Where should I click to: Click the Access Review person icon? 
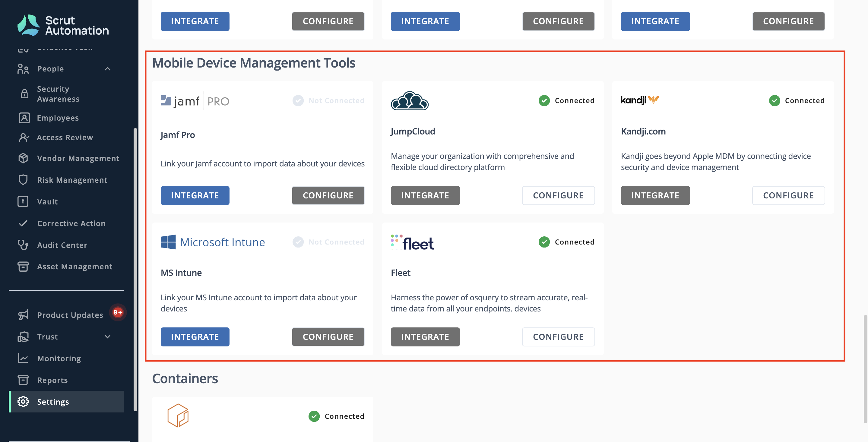click(24, 137)
